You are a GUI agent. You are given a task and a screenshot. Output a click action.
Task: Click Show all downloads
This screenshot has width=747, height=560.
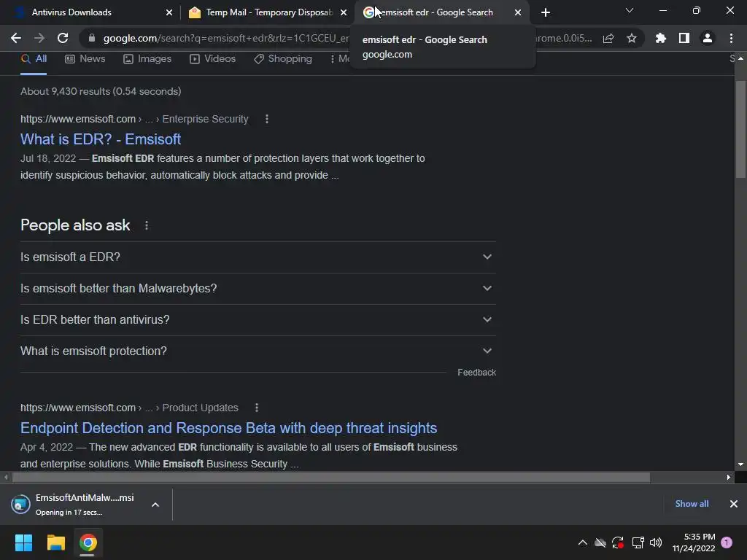pos(692,504)
